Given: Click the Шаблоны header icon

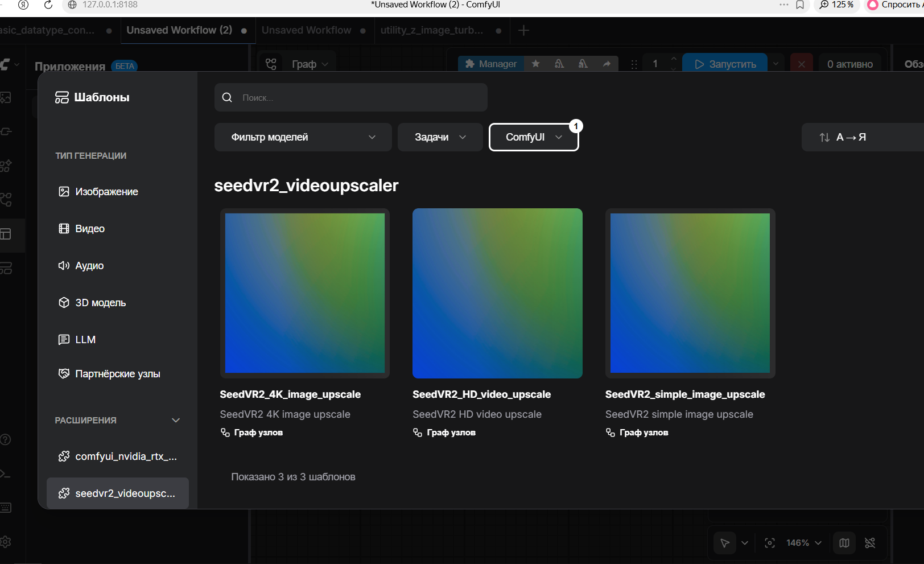Looking at the screenshot, I should [62, 97].
